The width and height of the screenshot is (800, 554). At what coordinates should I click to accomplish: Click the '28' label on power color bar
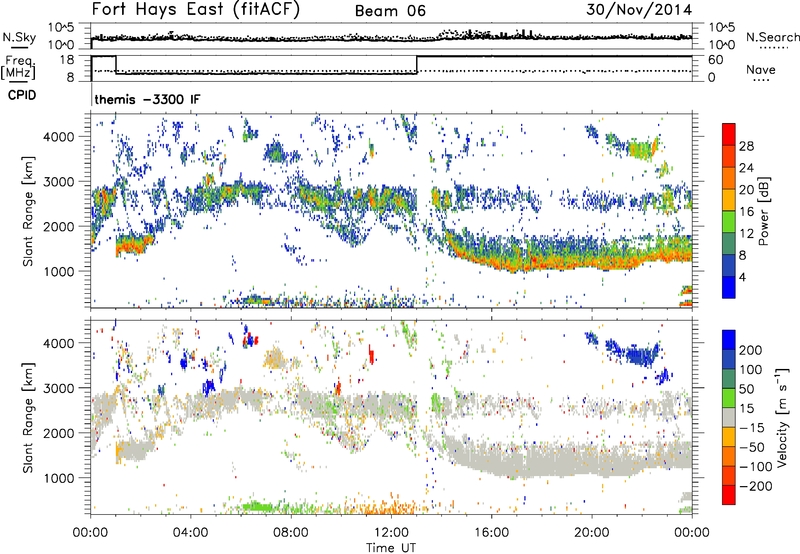pyautogui.click(x=746, y=146)
